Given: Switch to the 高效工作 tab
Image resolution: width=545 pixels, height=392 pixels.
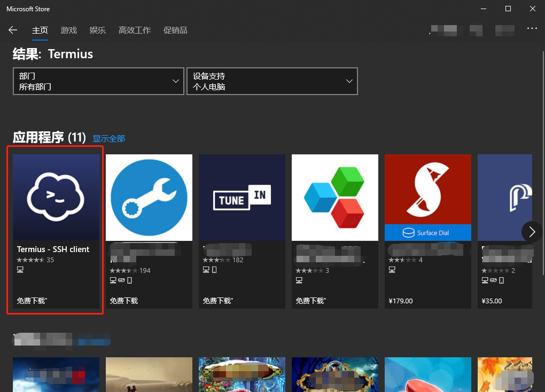Looking at the screenshot, I should point(134,30).
